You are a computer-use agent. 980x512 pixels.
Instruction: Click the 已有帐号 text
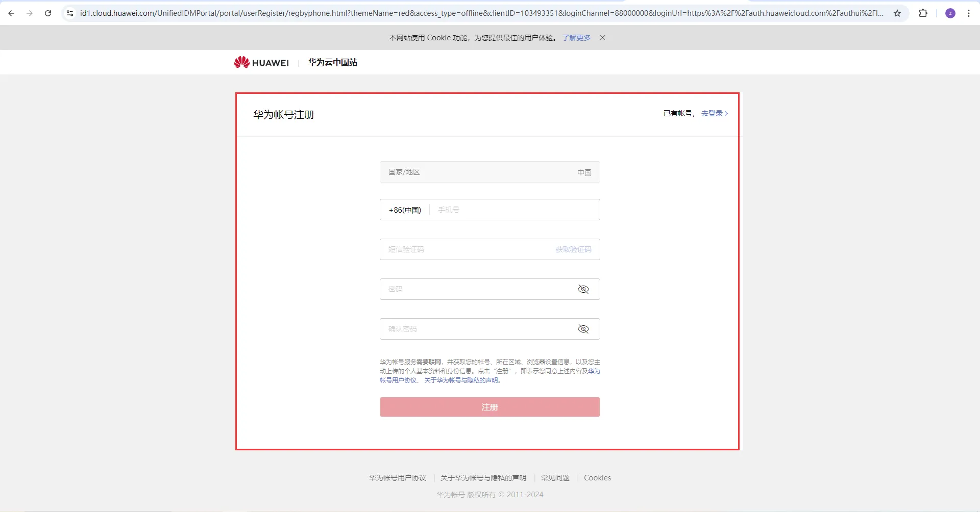pyautogui.click(x=678, y=113)
